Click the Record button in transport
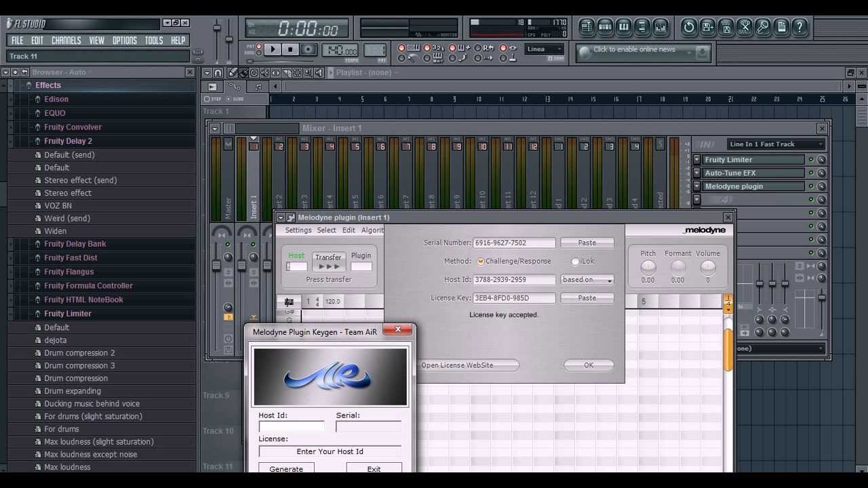This screenshot has width=868, height=488. 309,49
